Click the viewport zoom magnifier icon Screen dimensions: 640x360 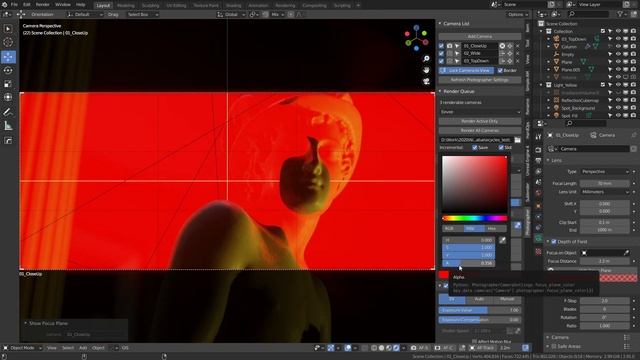[x=426, y=59]
